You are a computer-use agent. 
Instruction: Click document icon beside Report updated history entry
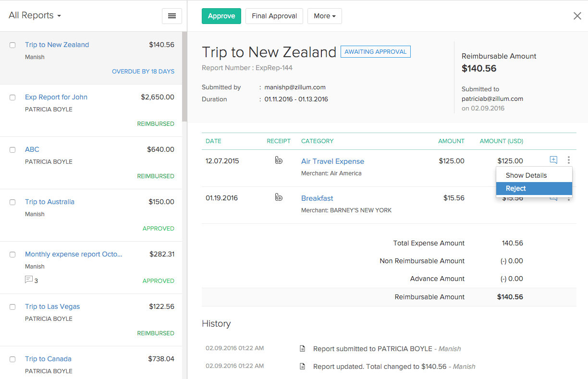[x=303, y=366]
